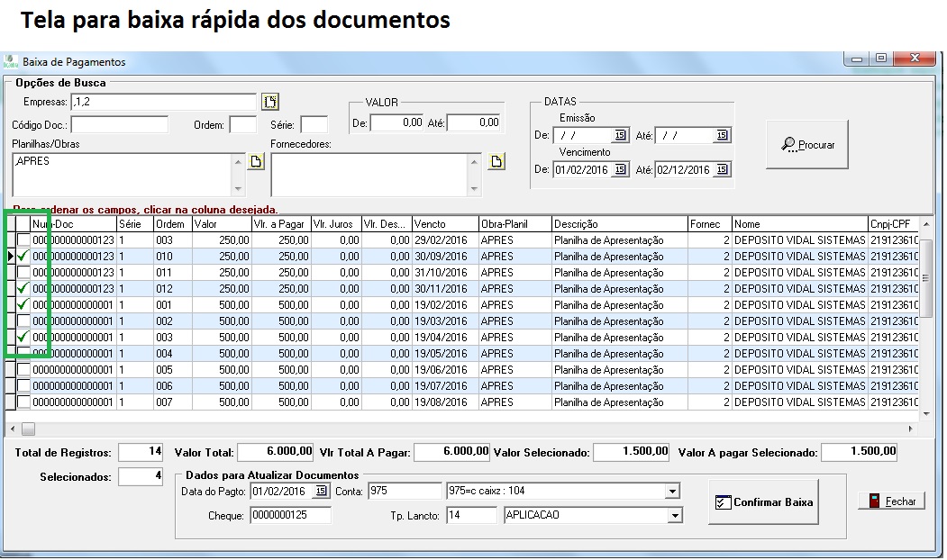Click the horizontal scrollbar under the grid

451,429
